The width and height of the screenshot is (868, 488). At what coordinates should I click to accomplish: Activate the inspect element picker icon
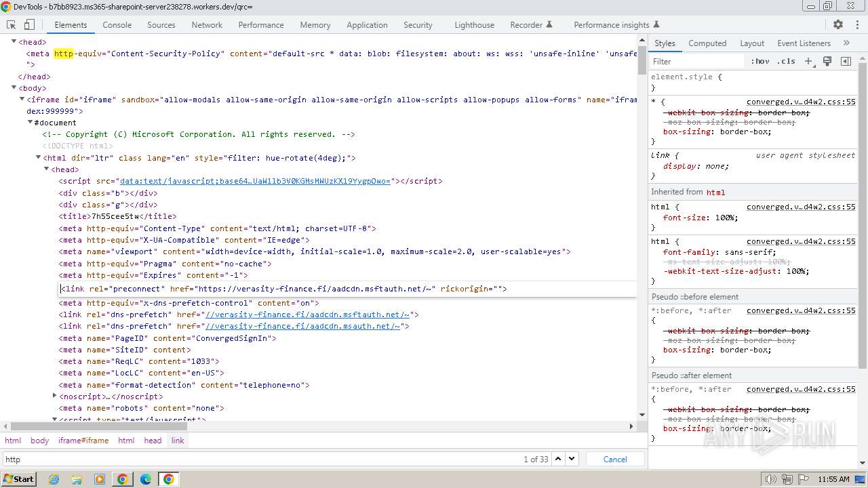coord(12,24)
